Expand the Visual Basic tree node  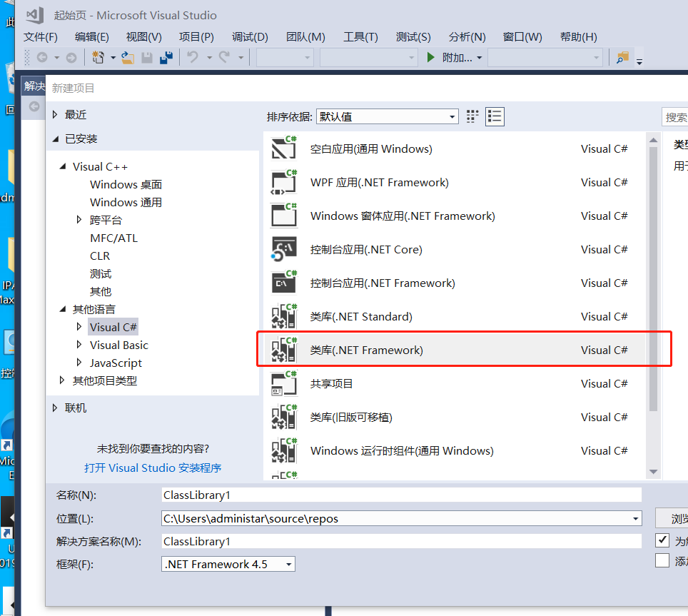[x=79, y=344]
